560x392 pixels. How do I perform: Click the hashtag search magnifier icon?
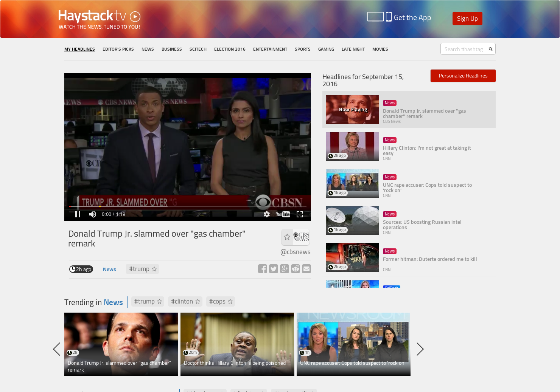tap(490, 49)
